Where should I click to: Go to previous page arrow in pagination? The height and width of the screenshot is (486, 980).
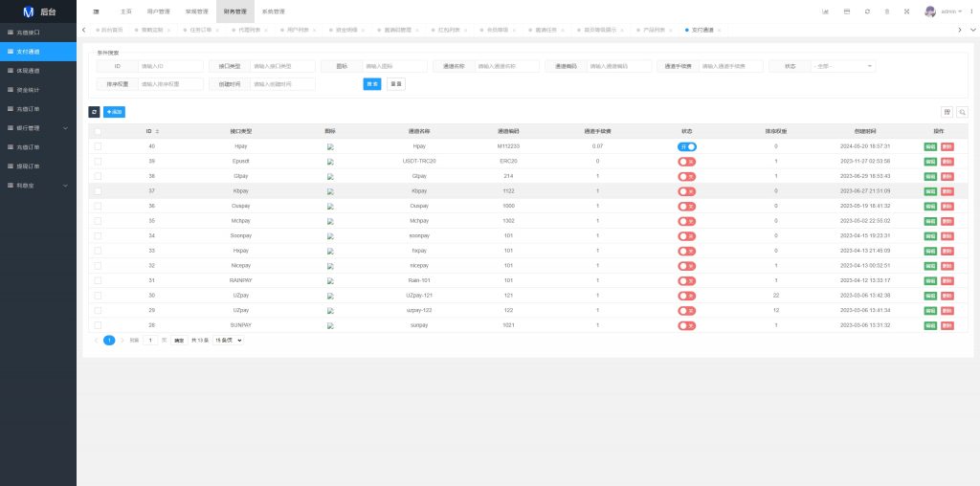(x=96, y=341)
